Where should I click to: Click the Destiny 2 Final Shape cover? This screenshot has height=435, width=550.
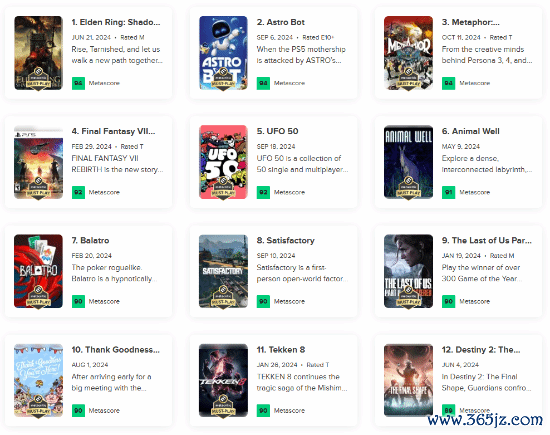pos(408,380)
